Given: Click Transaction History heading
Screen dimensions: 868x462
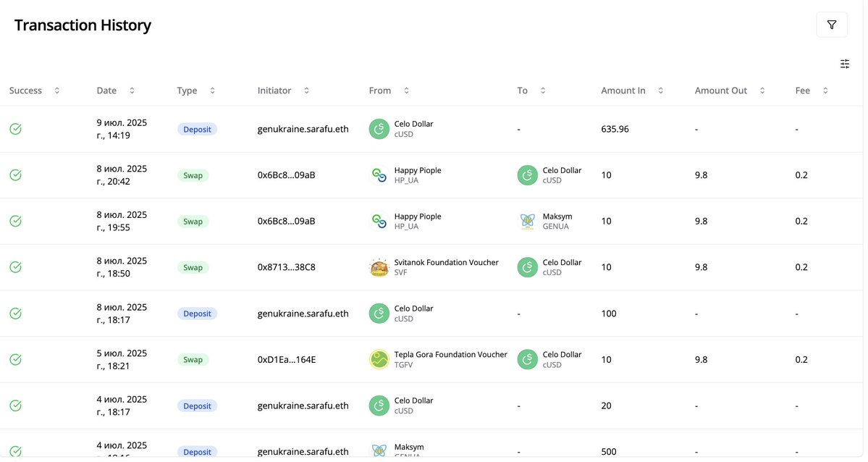Looking at the screenshot, I should click(83, 25).
